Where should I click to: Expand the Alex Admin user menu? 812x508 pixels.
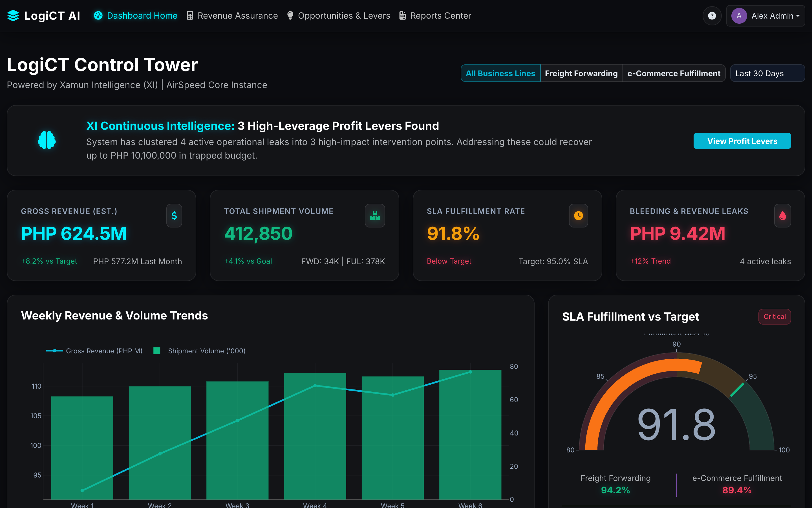[765, 16]
